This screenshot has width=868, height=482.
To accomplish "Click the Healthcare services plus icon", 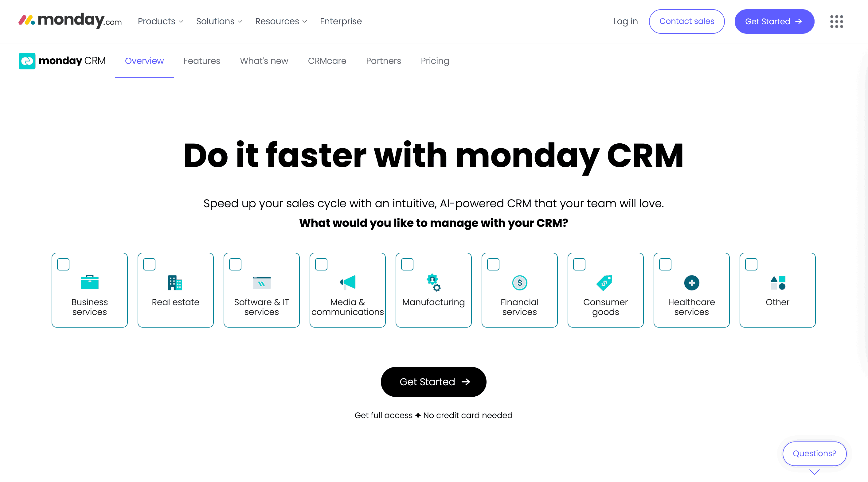I will (691, 282).
